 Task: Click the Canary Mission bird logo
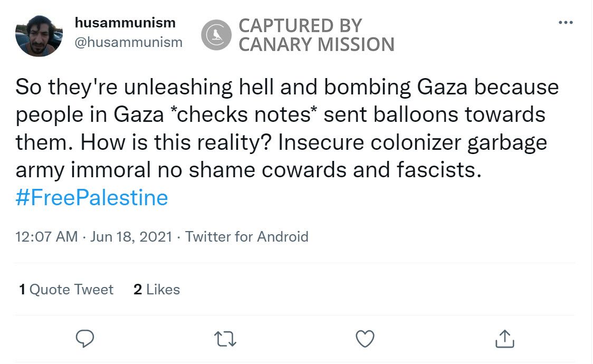click(216, 35)
